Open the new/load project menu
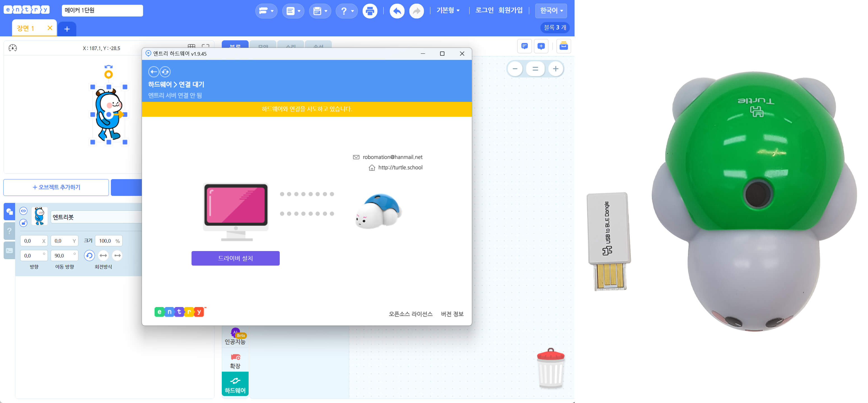 pyautogui.click(x=293, y=11)
